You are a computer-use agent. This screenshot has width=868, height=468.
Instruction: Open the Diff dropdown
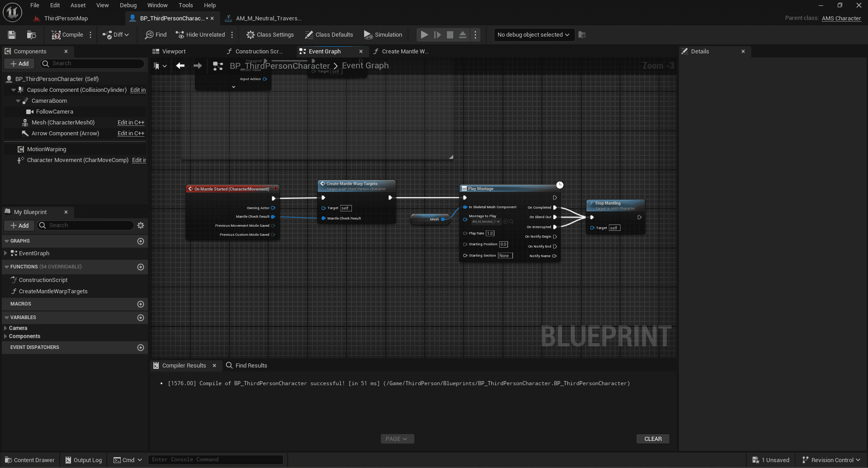[116, 35]
